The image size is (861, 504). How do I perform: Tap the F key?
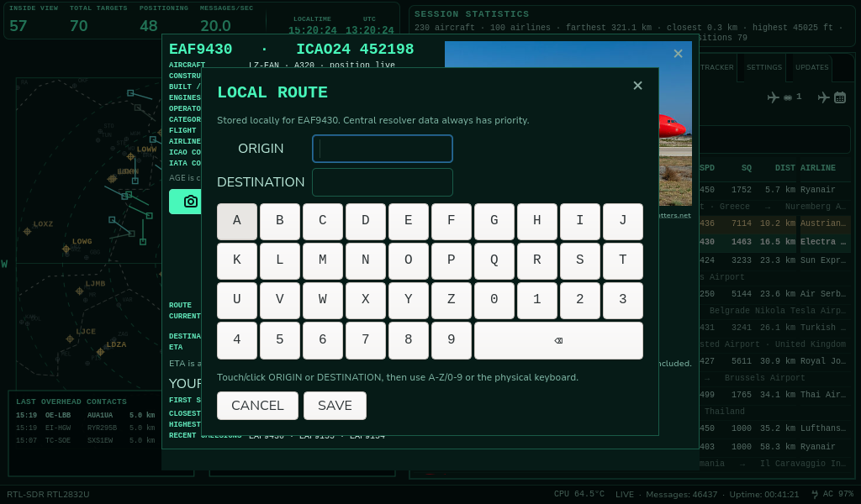[452, 222]
